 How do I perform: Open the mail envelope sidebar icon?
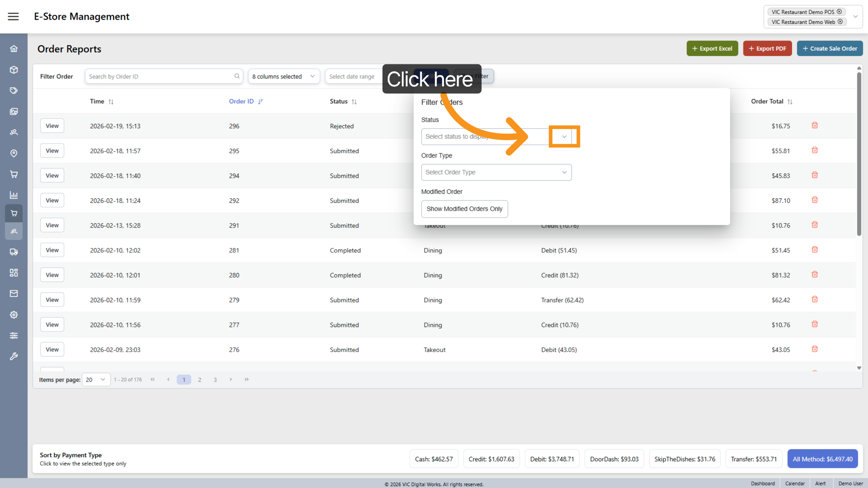pyautogui.click(x=14, y=294)
